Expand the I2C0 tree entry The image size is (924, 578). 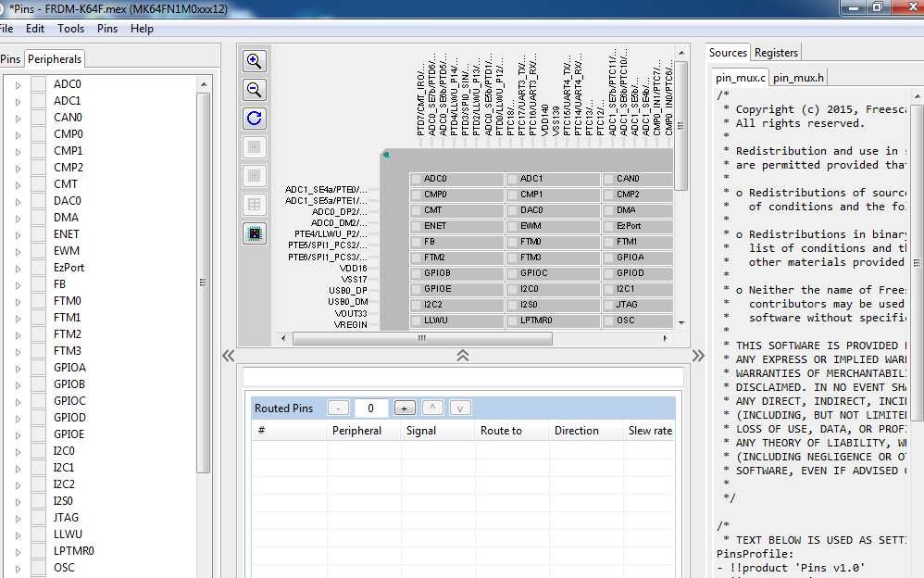(x=17, y=451)
